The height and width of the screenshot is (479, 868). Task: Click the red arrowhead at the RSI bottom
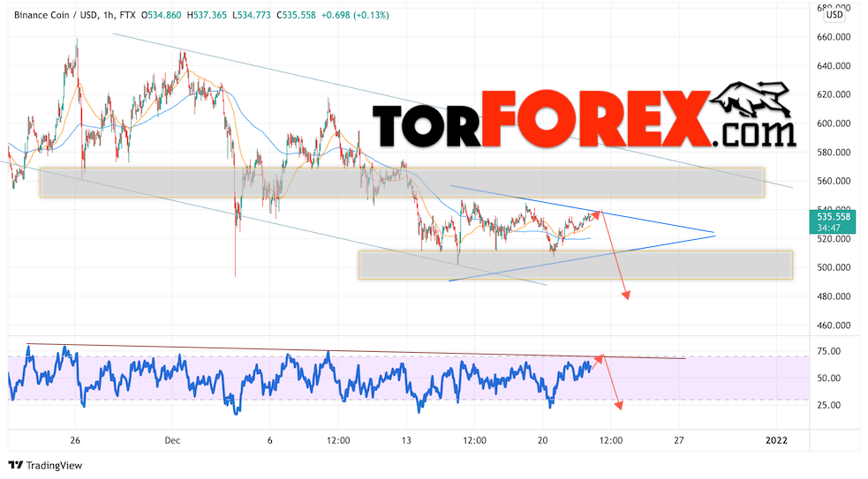(619, 406)
